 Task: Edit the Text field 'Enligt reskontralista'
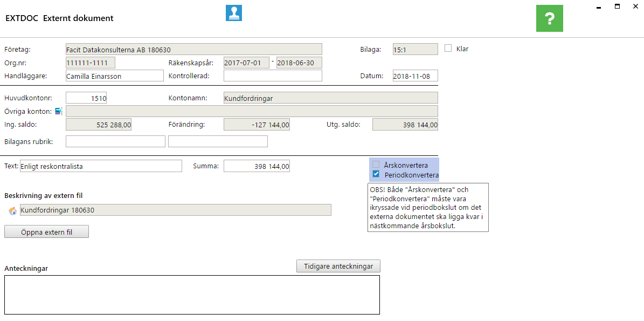101,166
